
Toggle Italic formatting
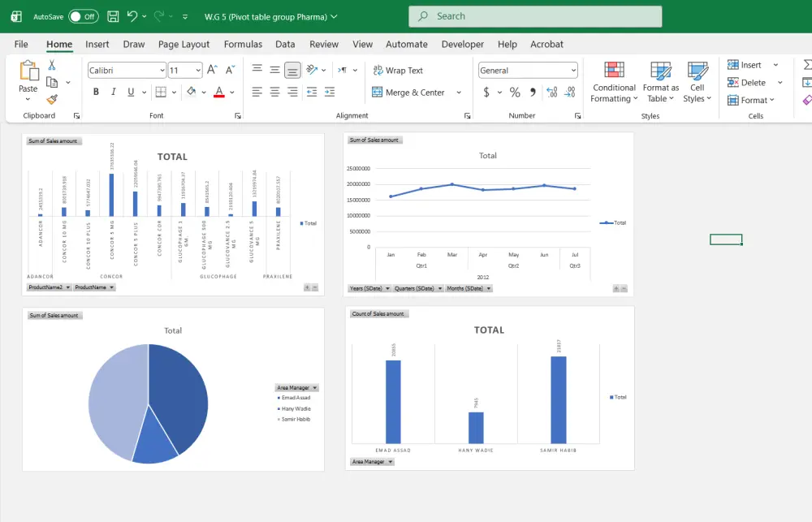(x=113, y=93)
